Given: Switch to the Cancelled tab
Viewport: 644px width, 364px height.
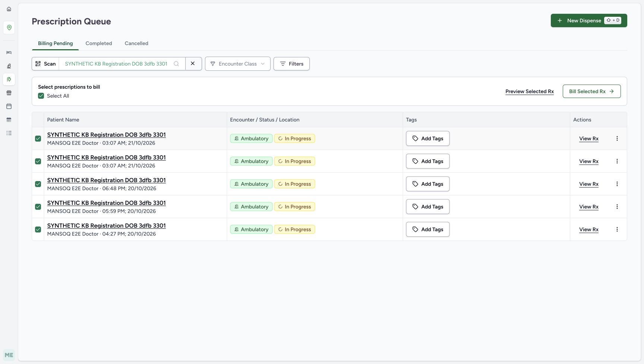Looking at the screenshot, I should (x=136, y=43).
